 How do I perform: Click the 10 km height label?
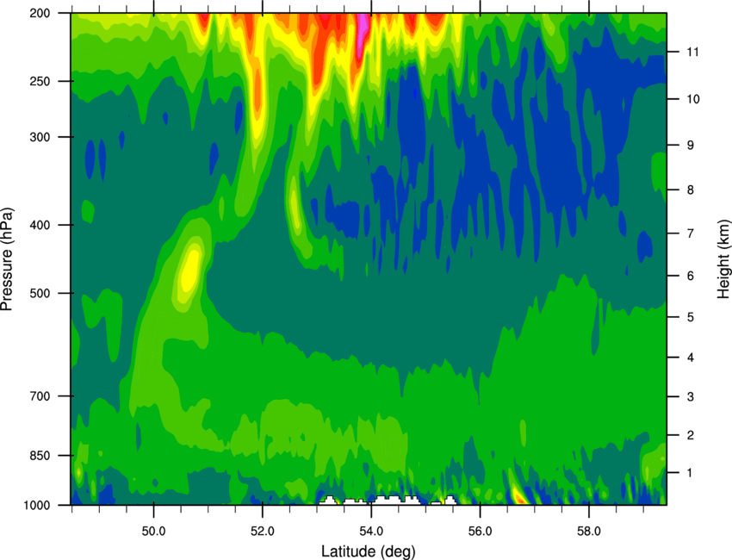pos(693,99)
